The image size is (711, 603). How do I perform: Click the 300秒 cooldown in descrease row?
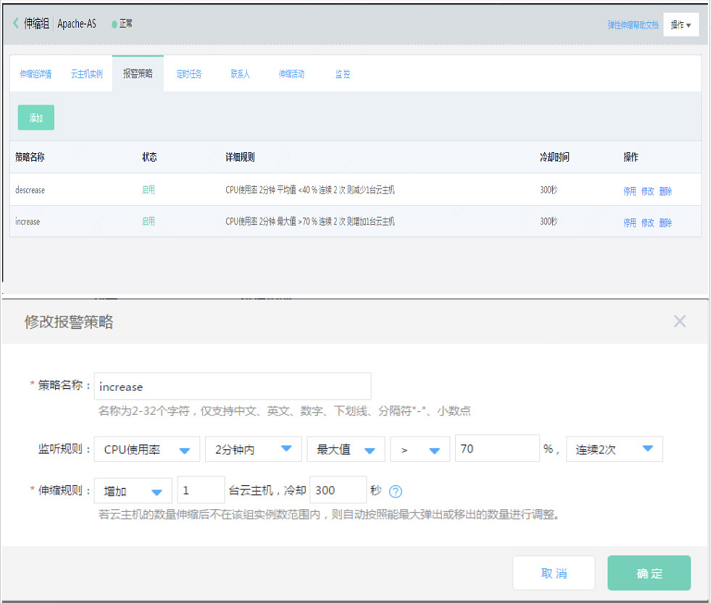tap(548, 190)
